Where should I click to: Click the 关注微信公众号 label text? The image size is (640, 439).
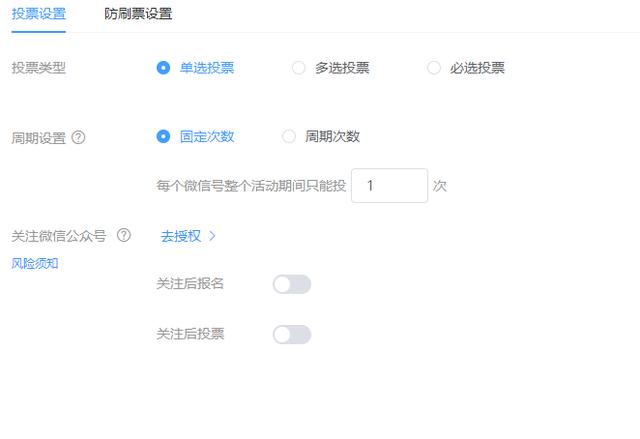(59, 236)
